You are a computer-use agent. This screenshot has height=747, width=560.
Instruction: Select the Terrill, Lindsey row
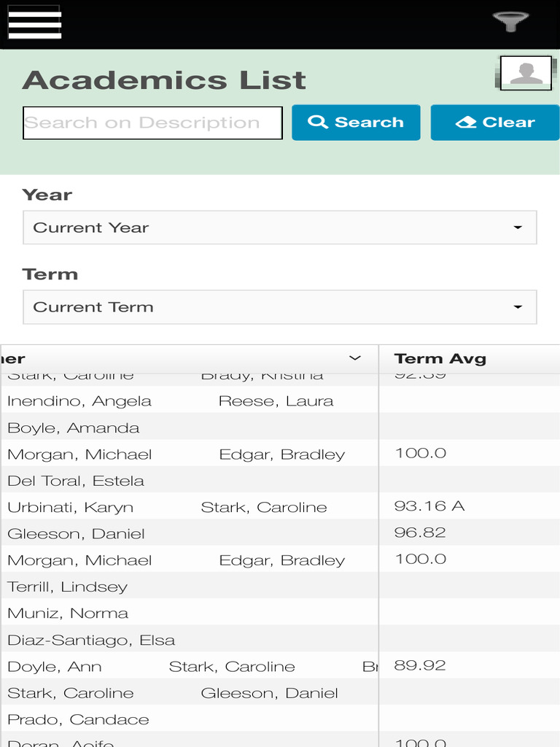67,587
